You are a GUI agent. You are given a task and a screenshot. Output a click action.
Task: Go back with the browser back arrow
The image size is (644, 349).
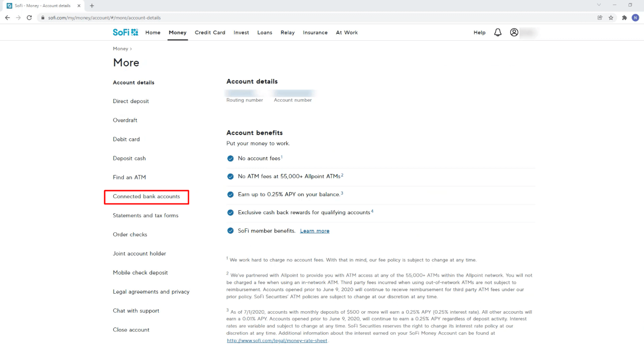7,18
